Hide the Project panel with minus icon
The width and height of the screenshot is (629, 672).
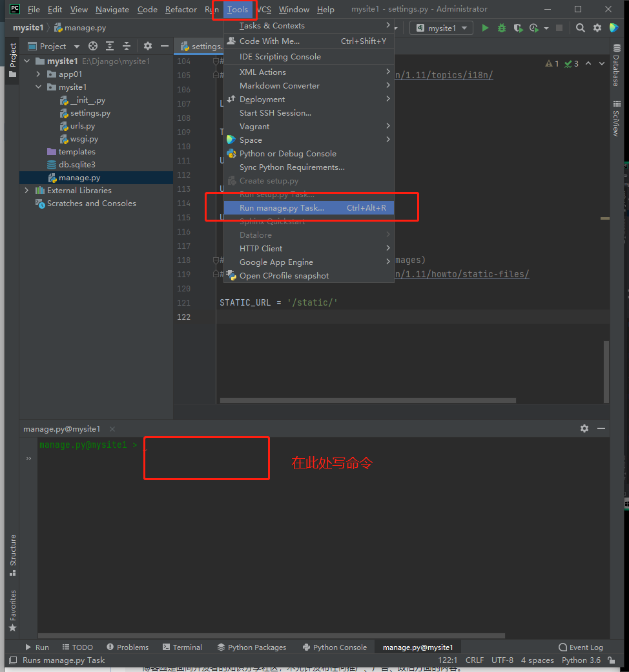165,46
